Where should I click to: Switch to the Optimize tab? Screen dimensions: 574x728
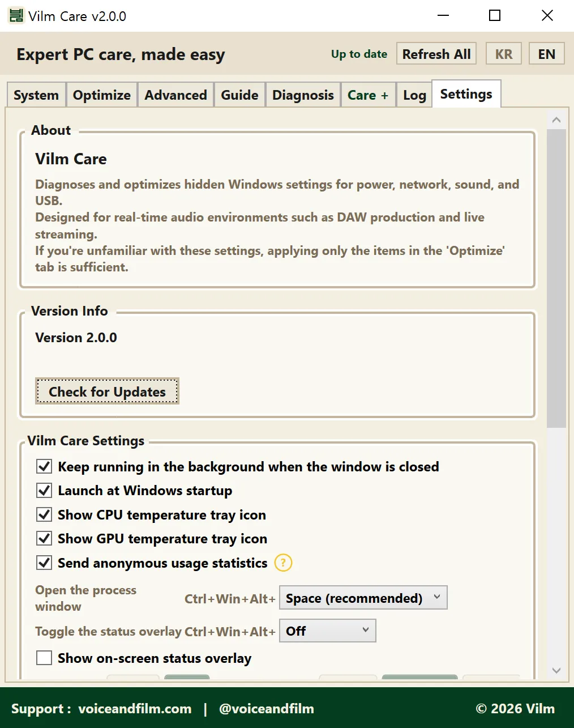coord(102,95)
